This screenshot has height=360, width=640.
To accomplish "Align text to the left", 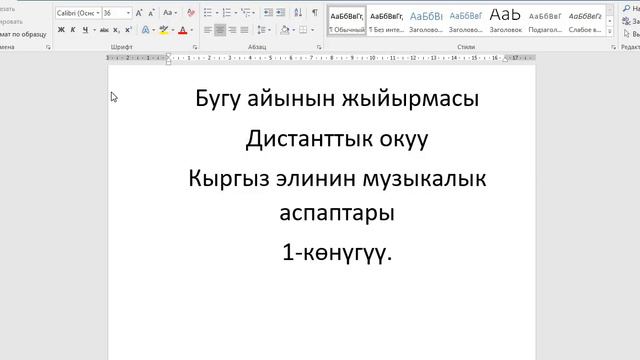I will tap(208, 30).
